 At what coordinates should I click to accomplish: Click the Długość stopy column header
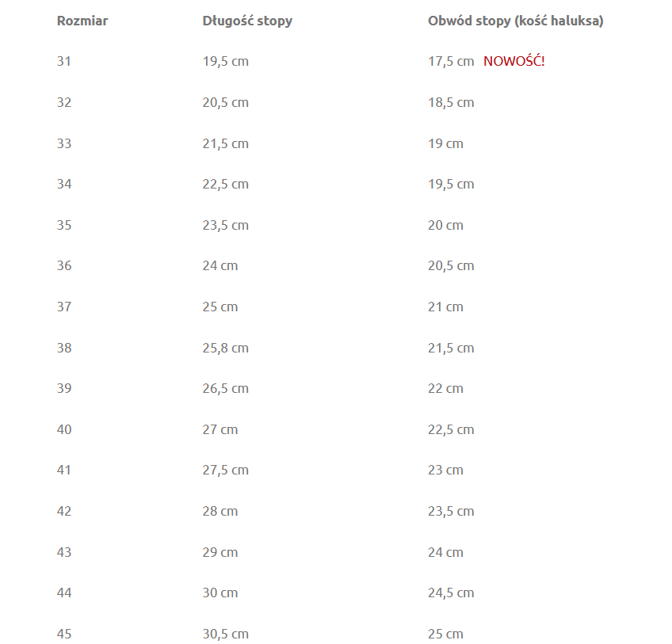[247, 21]
